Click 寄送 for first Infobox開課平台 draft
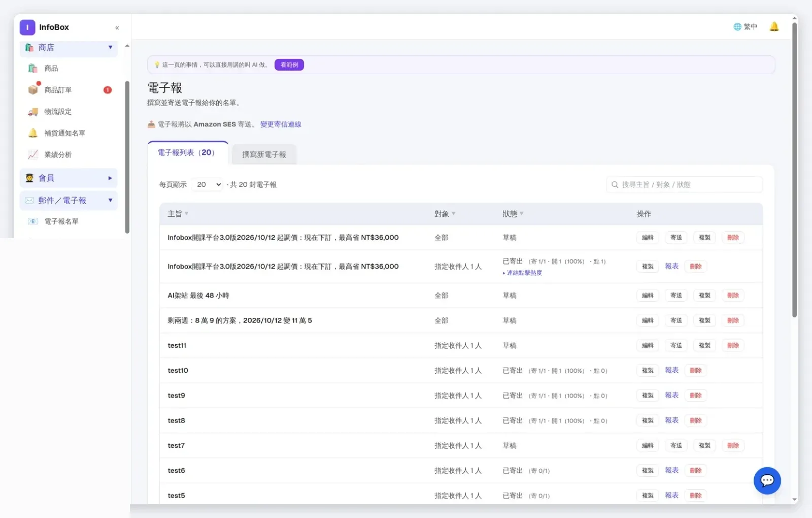 676,238
